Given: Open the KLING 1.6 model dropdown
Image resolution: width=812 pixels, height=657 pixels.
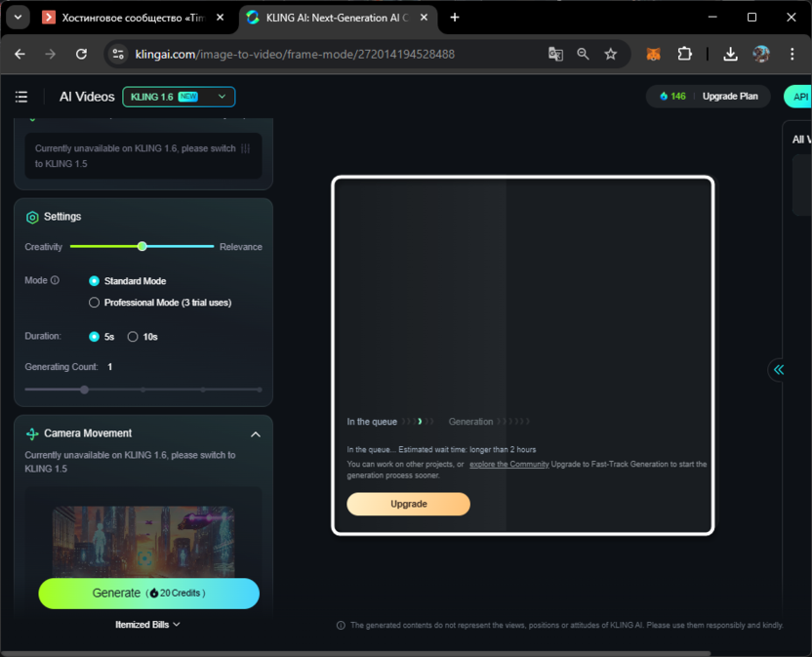Looking at the screenshot, I should point(179,97).
